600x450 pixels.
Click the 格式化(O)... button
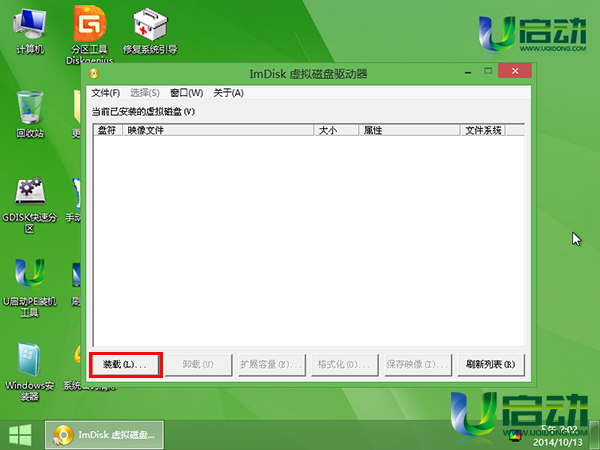tap(344, 365)
